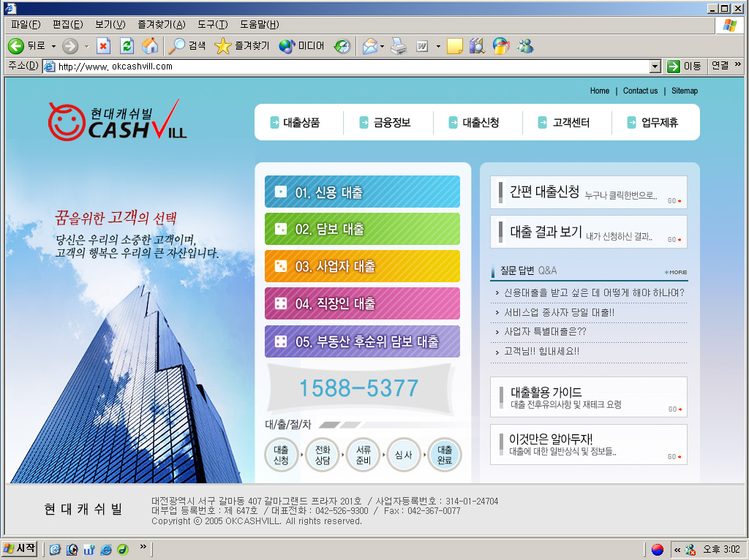Image resolution: width=749 pixels, height=560 pixels.
Task: Open the 즐겨찾기(A) menu
Action: coord(162,25)
